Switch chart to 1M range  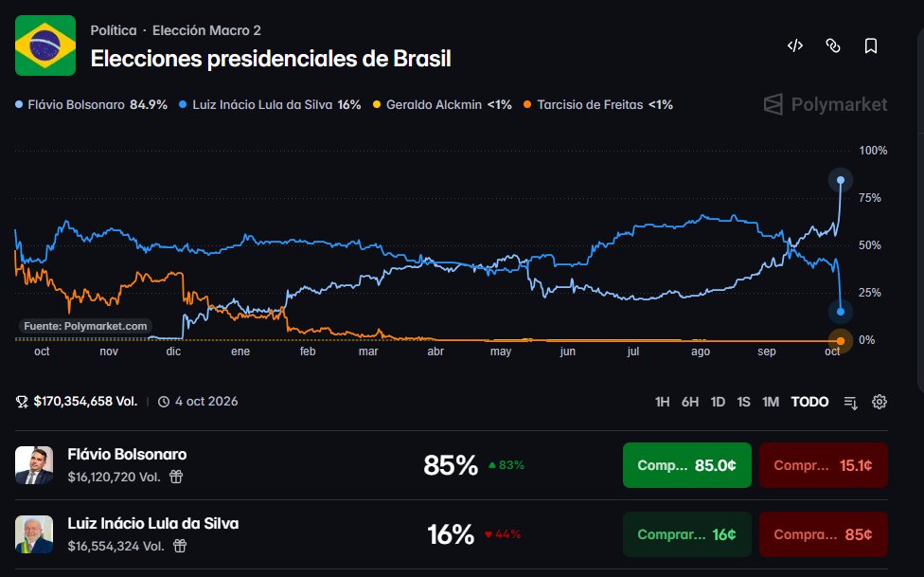coord(771,402)
